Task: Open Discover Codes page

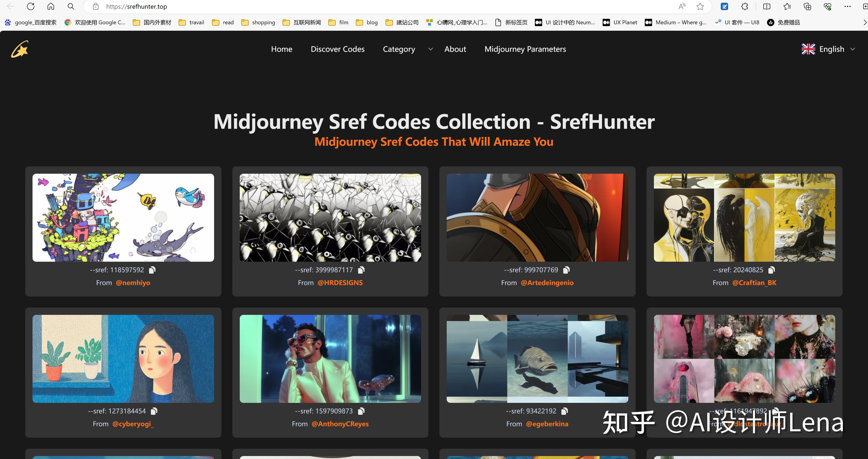Action: click(x=338, y=49)
